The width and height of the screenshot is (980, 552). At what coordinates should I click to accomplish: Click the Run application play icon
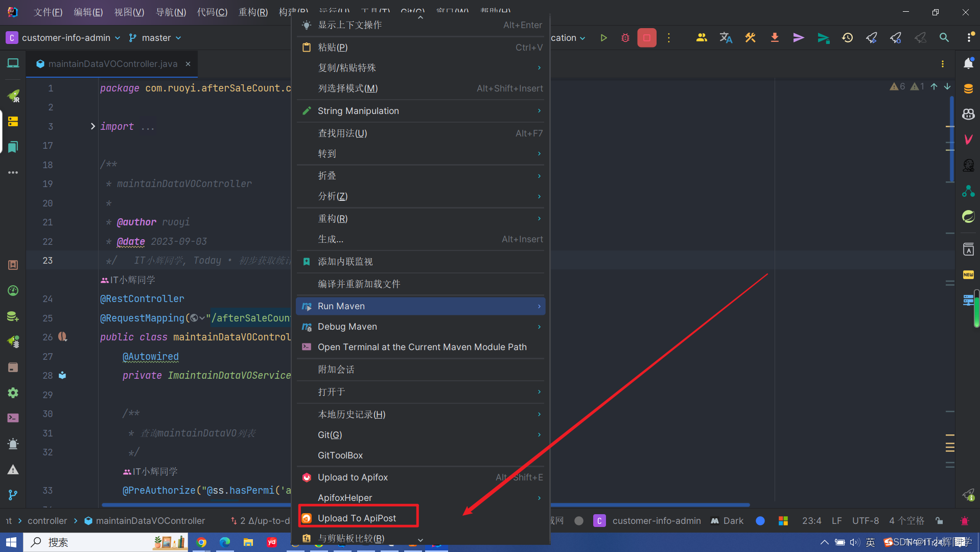click(x=603, y=38)
